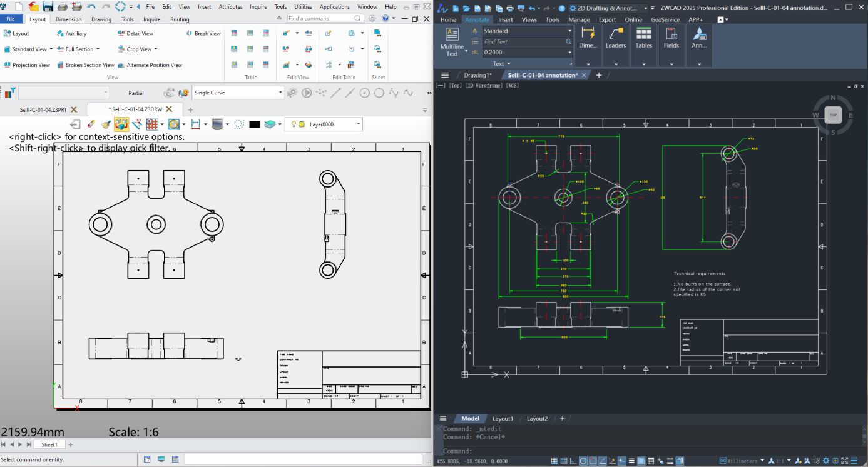
Task: Click the filter icon beside the empty dropdown
Action: (10, 93)
